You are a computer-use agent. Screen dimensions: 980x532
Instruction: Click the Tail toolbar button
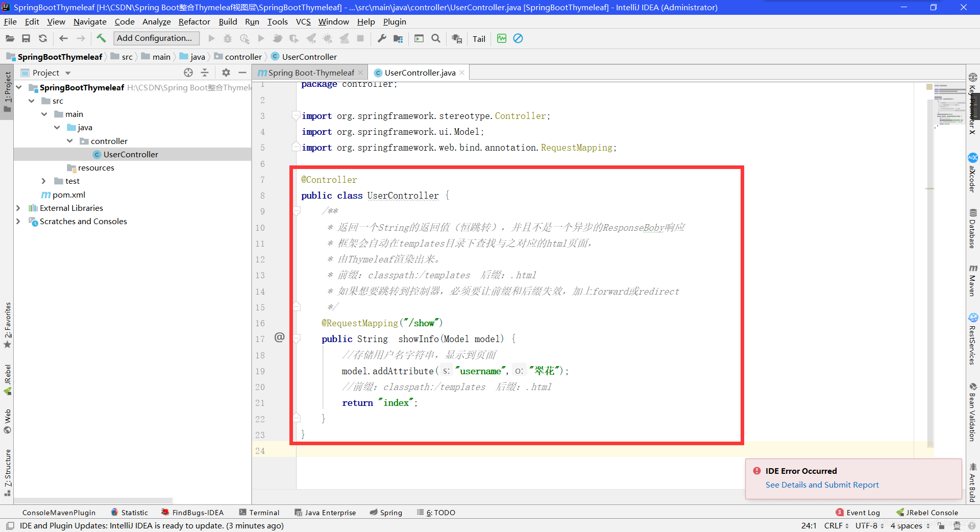479,39
